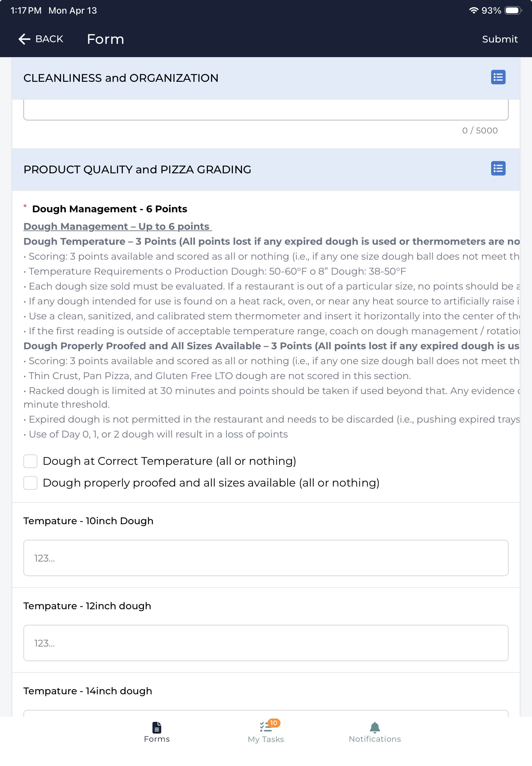Viewport: 532px width, 766px height.
Task: Open the Cleanliness and Organization section list icon
Action: 498,77
